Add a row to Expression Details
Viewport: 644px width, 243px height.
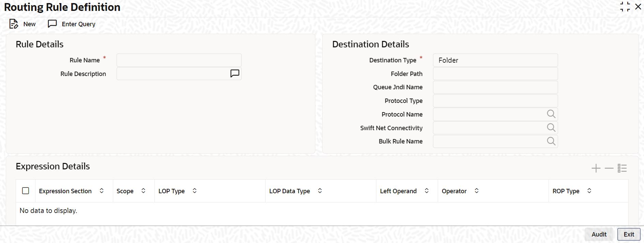click(596, 168)
